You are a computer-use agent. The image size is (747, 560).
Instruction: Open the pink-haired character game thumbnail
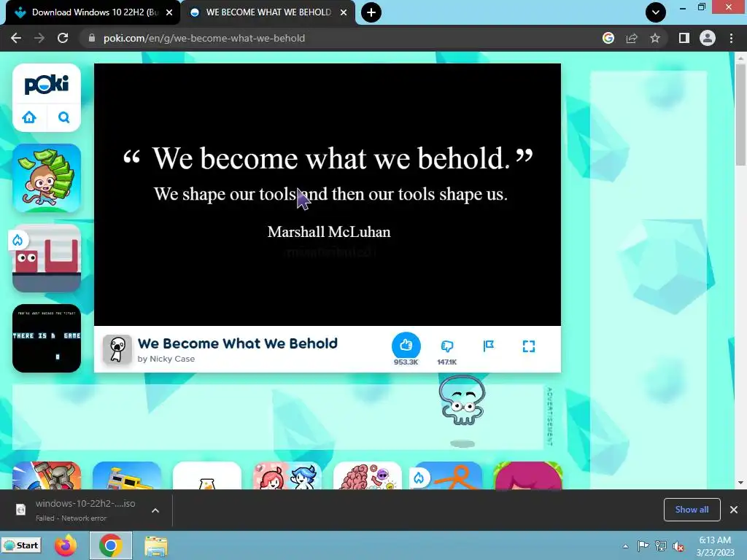pos(528,475)
